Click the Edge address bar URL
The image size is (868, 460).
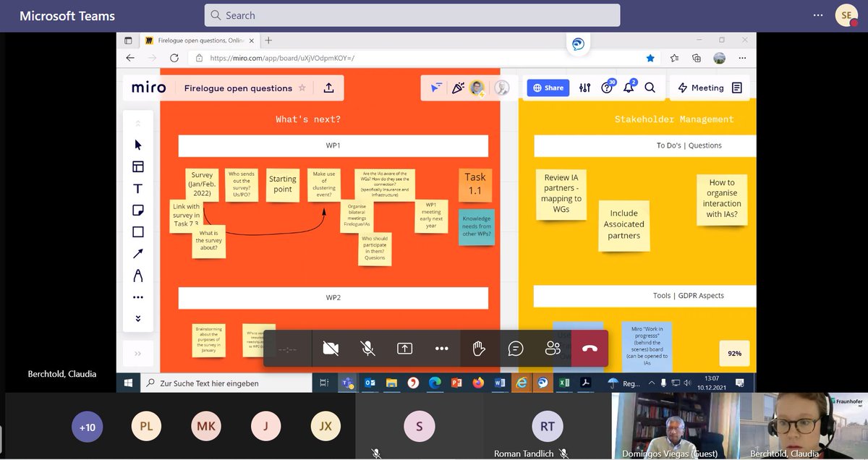coord(282,58)
